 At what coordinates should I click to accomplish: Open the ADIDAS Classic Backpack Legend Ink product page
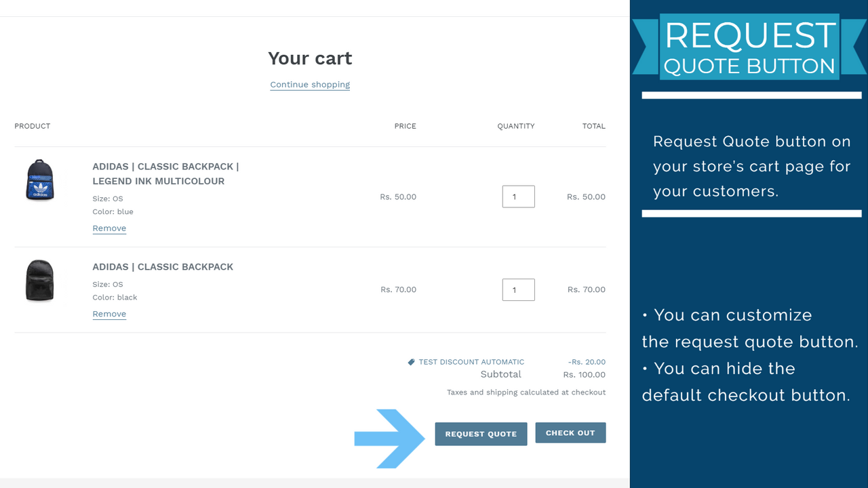click(165, 174)
